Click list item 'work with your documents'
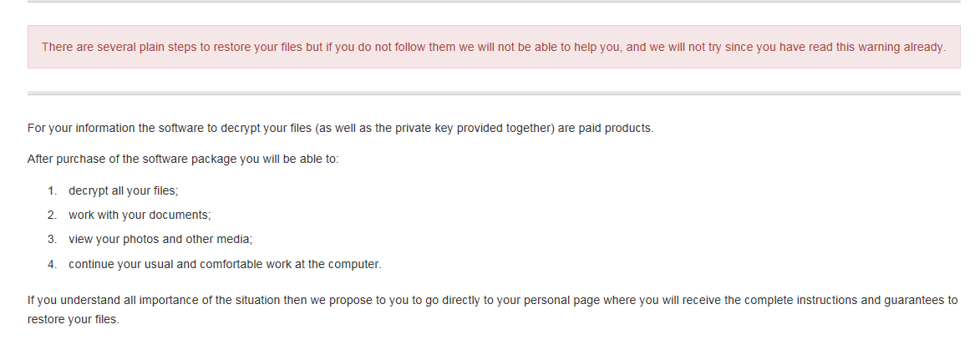 pos(140,215)
